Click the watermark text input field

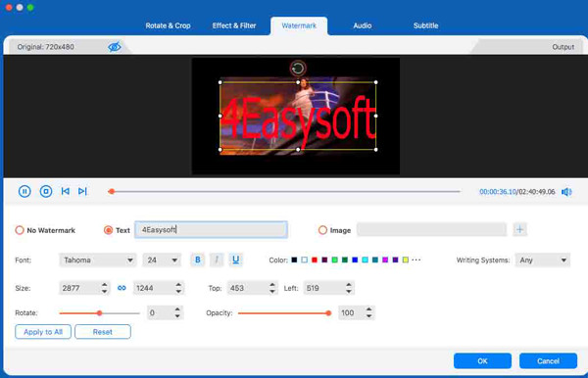click(211, 230)
